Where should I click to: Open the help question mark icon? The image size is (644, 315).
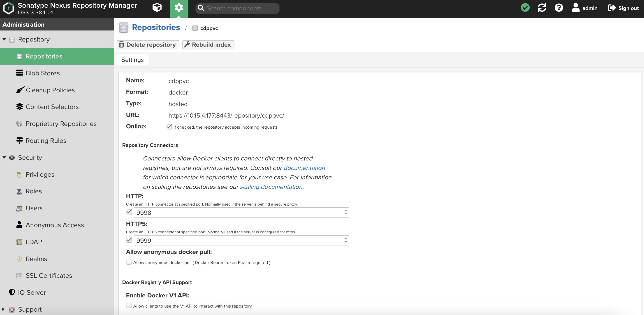click(558, 8)
